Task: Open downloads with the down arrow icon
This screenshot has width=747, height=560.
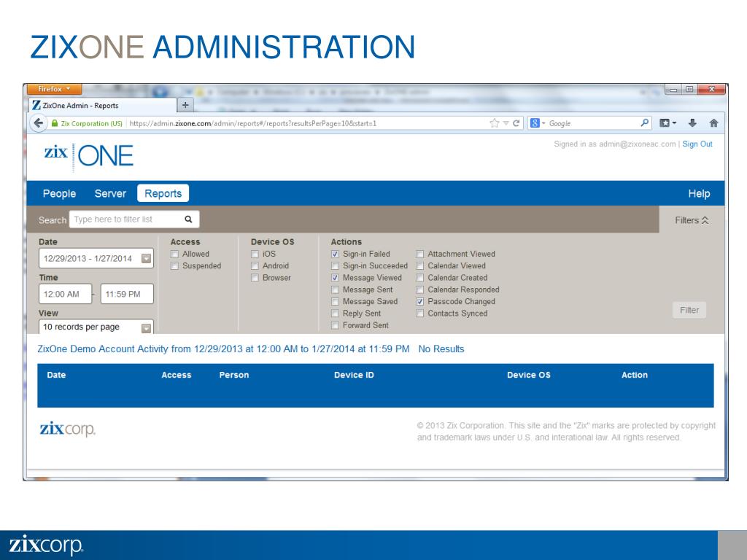Action: (x=692, y=122)
